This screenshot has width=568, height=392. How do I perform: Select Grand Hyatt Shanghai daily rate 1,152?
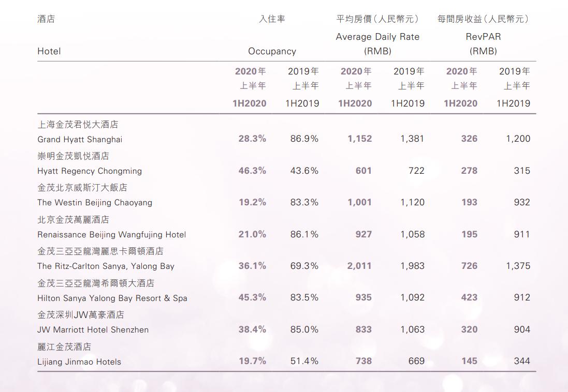pos(360,139)
